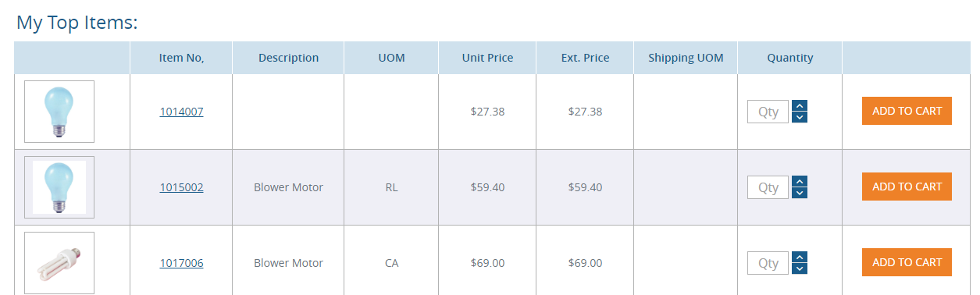The width and height of the screenshot is (980, 295).
Task: Open CFL bulb thumbnail for item 1017006
Action: [x=59, y=263]
